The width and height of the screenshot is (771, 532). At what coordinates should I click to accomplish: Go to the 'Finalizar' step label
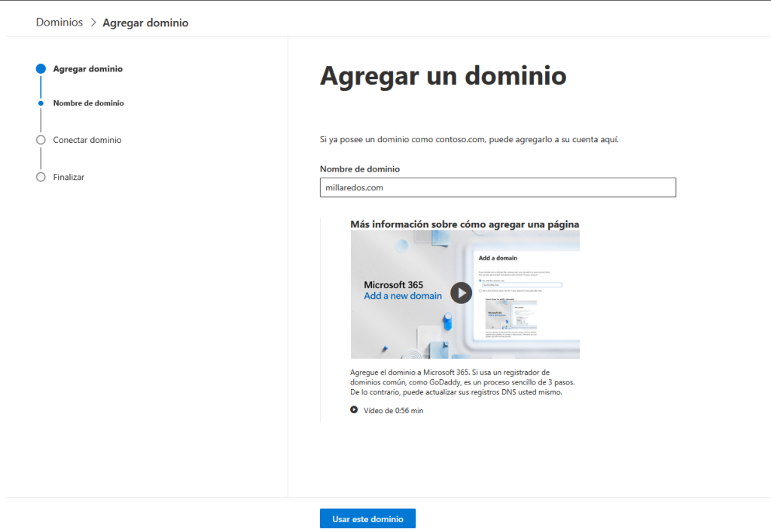pos(69,177)
